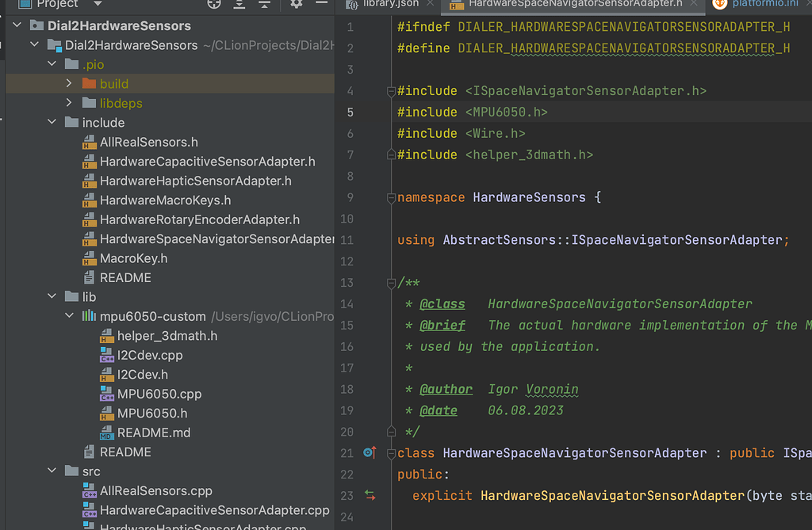Image resolution: width=812 pixels, height=530 pixels.
Task: Click the overriding-method gutter icon on line 21
Action: pyautogui.click(x=369, y=452)
